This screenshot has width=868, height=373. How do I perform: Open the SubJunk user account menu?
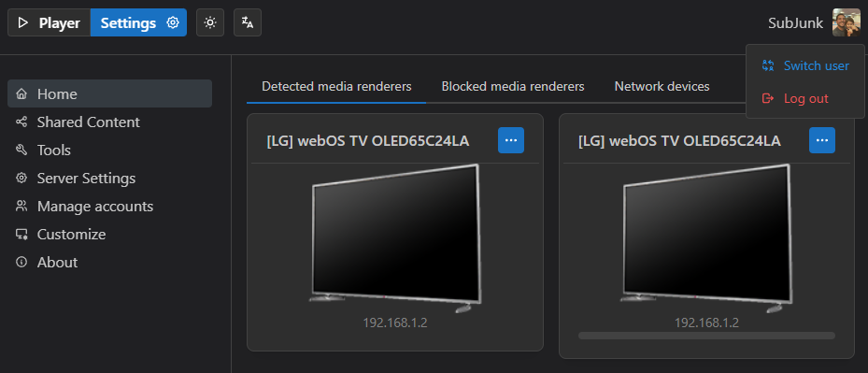(x=814, y=22)
